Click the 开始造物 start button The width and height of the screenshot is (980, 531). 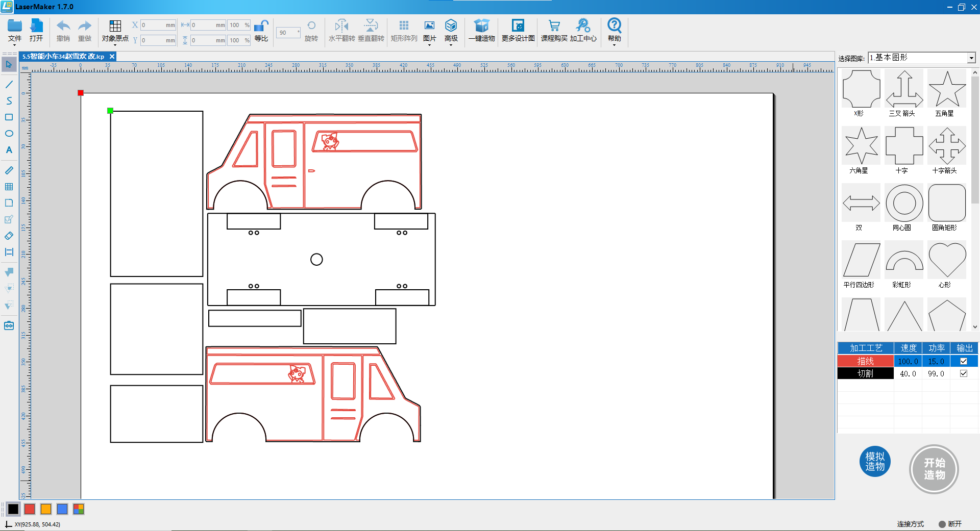(934, 469)
